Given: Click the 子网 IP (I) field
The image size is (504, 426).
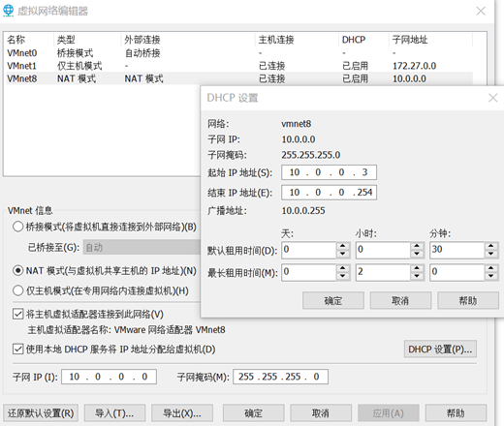Looking at the screenshot, I should coord(109,377).
